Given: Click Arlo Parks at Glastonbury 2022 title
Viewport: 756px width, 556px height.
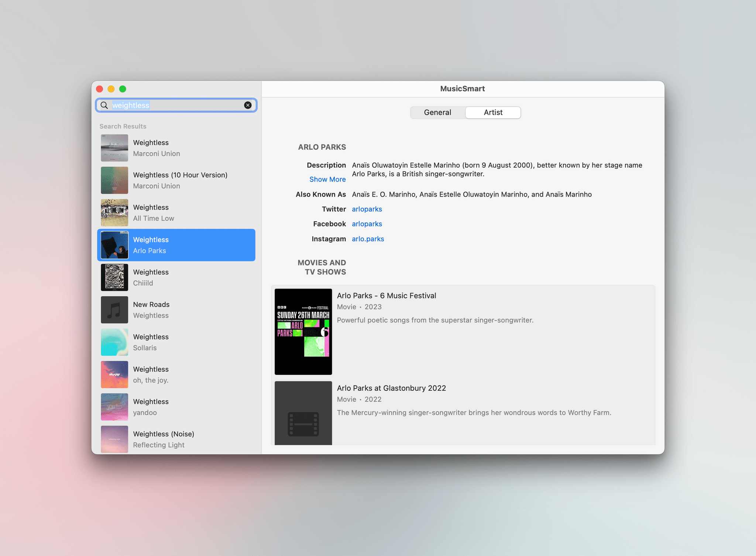Looking at the screenshot, I should 391,388.
